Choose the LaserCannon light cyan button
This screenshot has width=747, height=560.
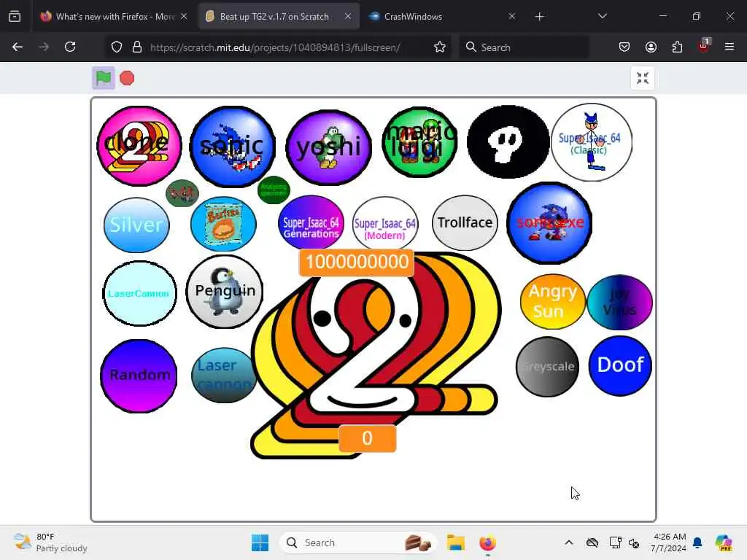click(139, 293)
